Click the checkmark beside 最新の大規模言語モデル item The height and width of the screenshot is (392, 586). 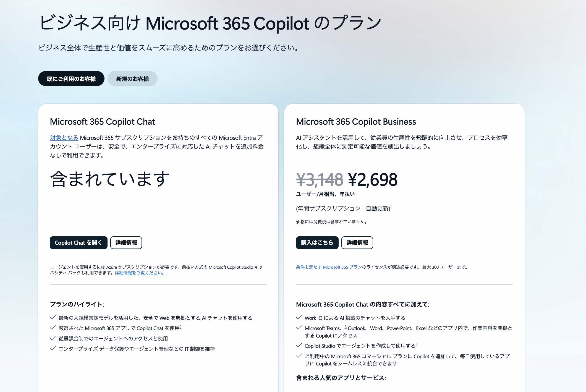53,318
